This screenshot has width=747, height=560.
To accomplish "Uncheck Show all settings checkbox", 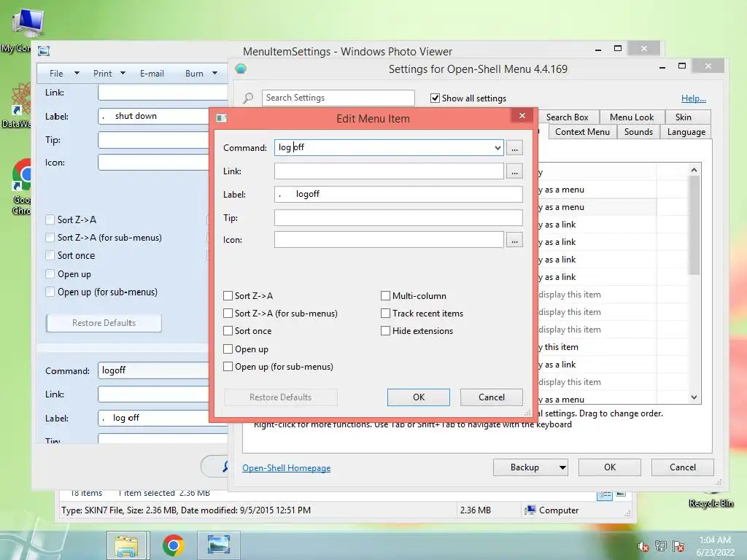I will [435, 98].
